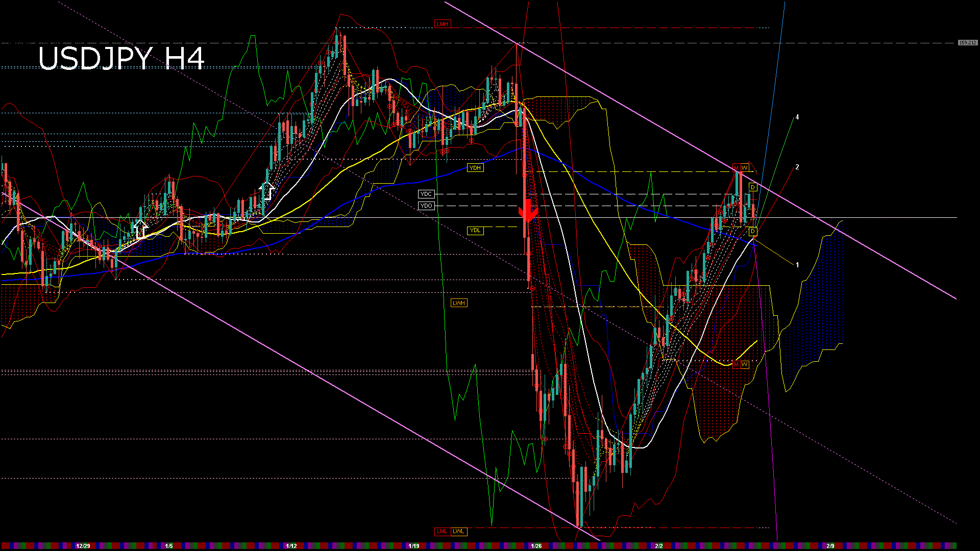Click the red LML label
This screenshot has height=551, width=980.
click(x=442, y=532)
